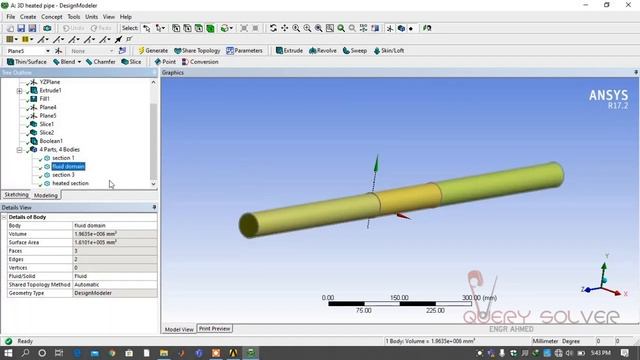Expand the Extrude1 tree node
The width and height of the screenshot is (640, 360).
point(19,91)
